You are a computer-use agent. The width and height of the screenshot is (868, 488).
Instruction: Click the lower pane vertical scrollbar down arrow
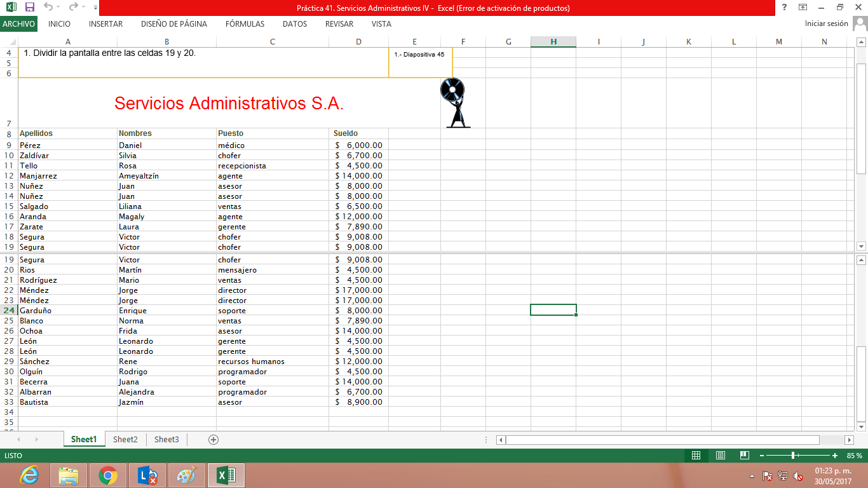pos(861,426)
